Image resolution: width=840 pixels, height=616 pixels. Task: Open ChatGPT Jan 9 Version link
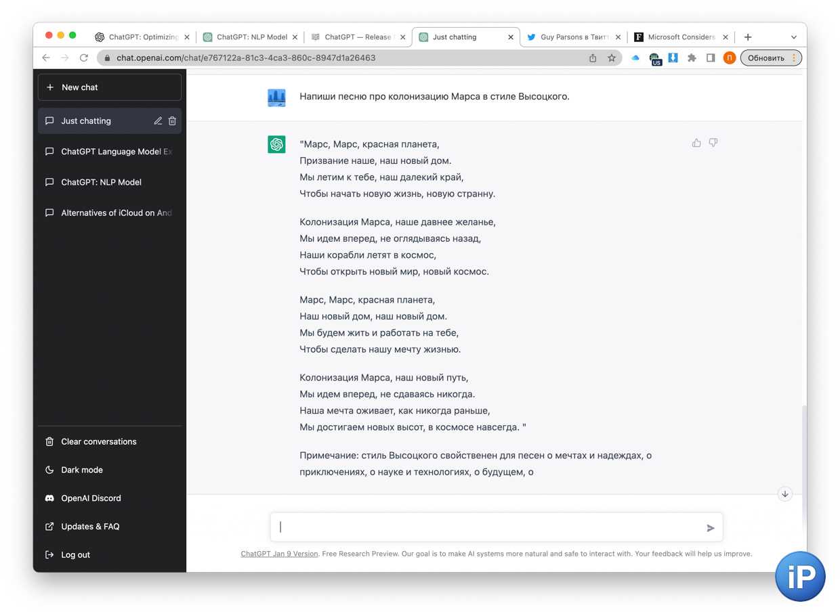coord(279,554)
